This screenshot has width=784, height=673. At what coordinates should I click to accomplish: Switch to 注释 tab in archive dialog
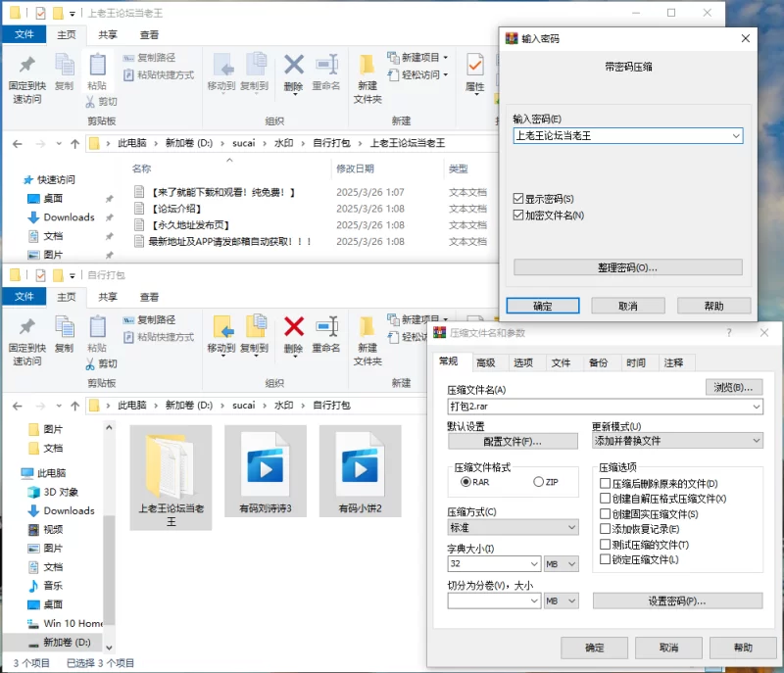tap(673, 362)
